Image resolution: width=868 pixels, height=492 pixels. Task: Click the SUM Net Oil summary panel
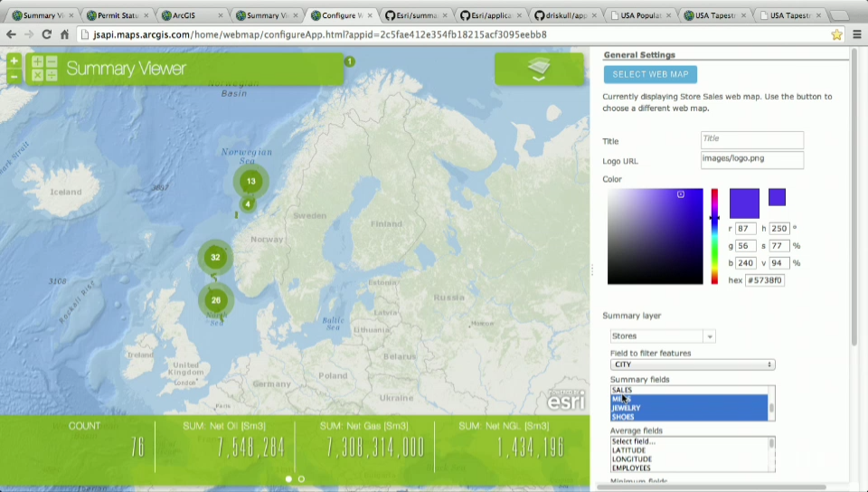225,447
